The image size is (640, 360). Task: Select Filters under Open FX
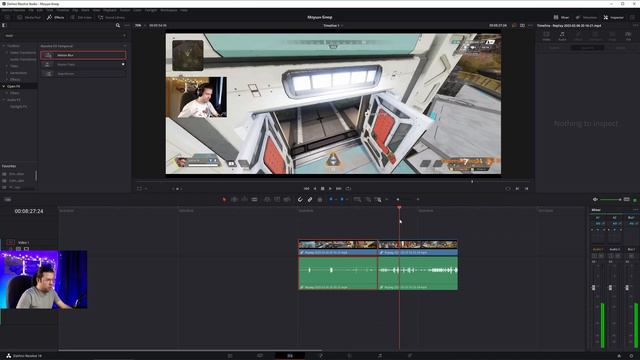(15, 93)
